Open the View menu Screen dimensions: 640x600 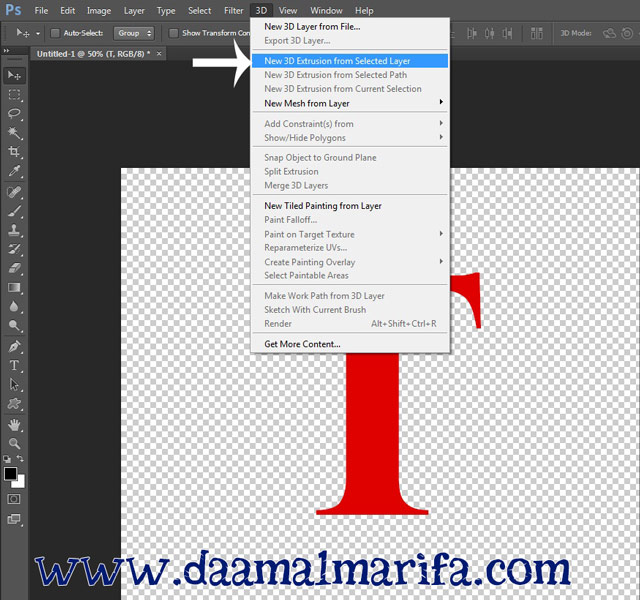[x=288, y=11]
